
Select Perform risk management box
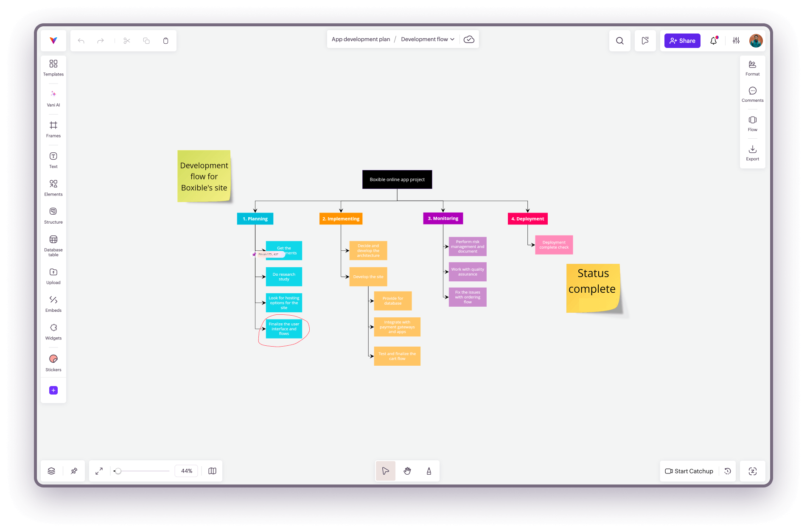(468, 246)
